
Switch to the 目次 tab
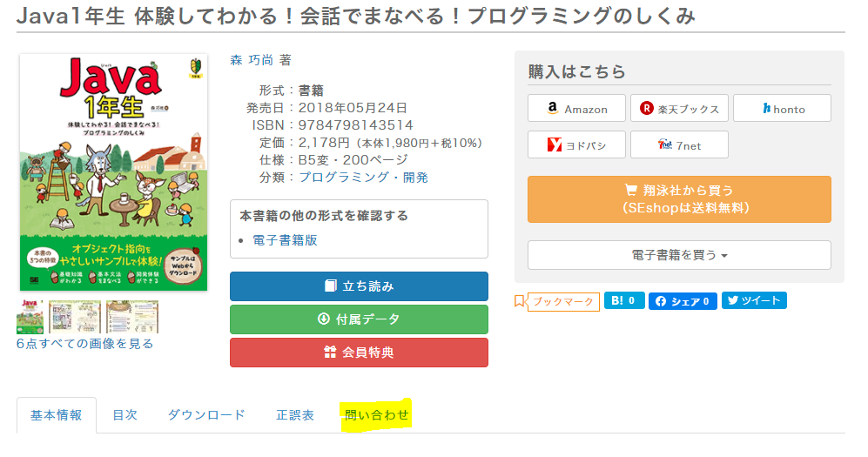click(x=124, y=415)
